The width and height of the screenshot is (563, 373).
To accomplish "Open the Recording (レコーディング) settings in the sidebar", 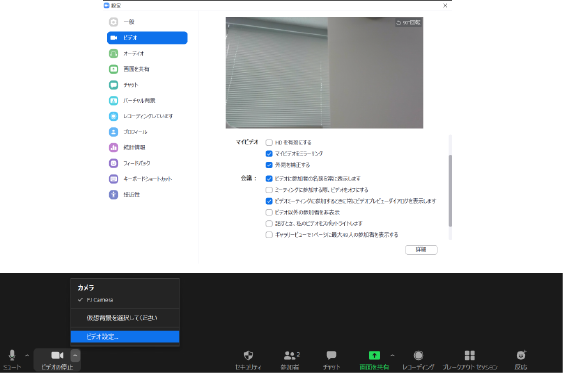I will pyautogui.click(x=147, y=116).
